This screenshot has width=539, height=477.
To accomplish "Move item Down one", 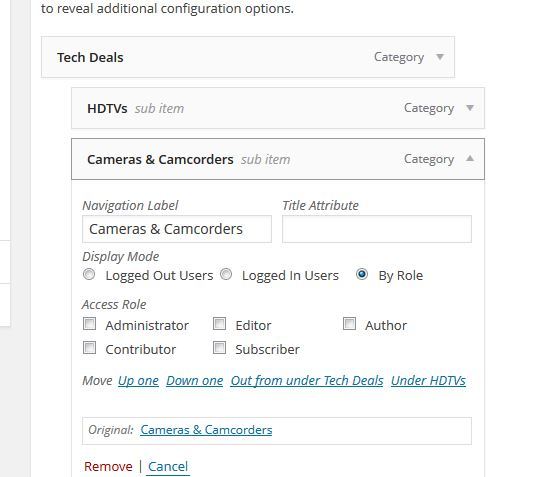I will 195,381.
